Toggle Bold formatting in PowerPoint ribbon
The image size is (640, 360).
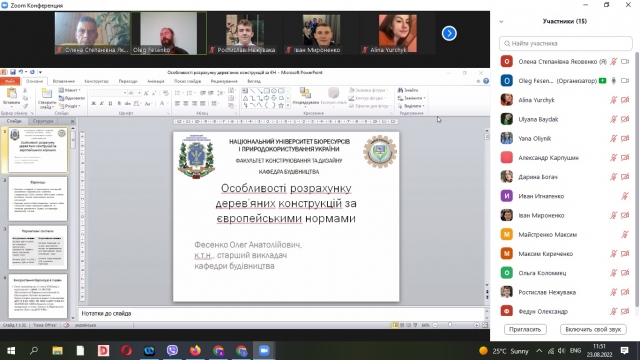pyautogui.click(x=93, y=104)
